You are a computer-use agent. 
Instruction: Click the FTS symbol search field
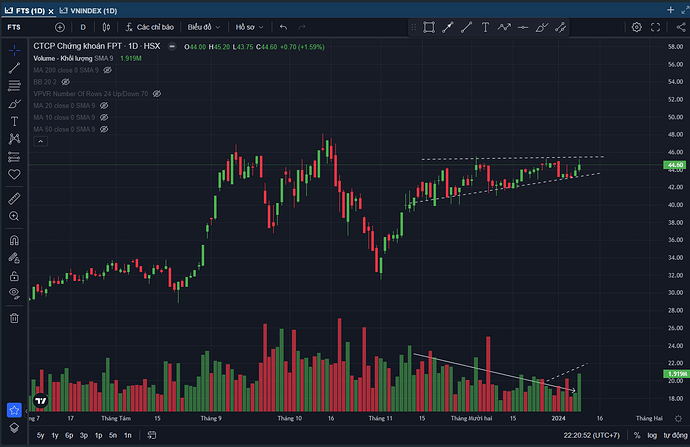click(17, 27)
